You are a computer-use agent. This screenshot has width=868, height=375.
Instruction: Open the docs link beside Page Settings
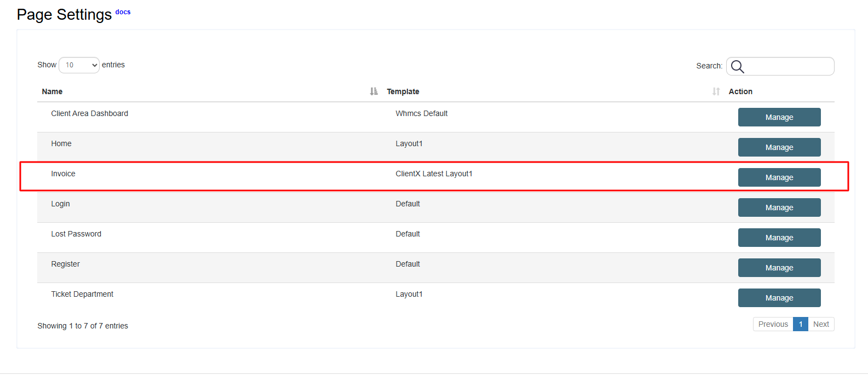pyautogui.click(x=123, y=12)
